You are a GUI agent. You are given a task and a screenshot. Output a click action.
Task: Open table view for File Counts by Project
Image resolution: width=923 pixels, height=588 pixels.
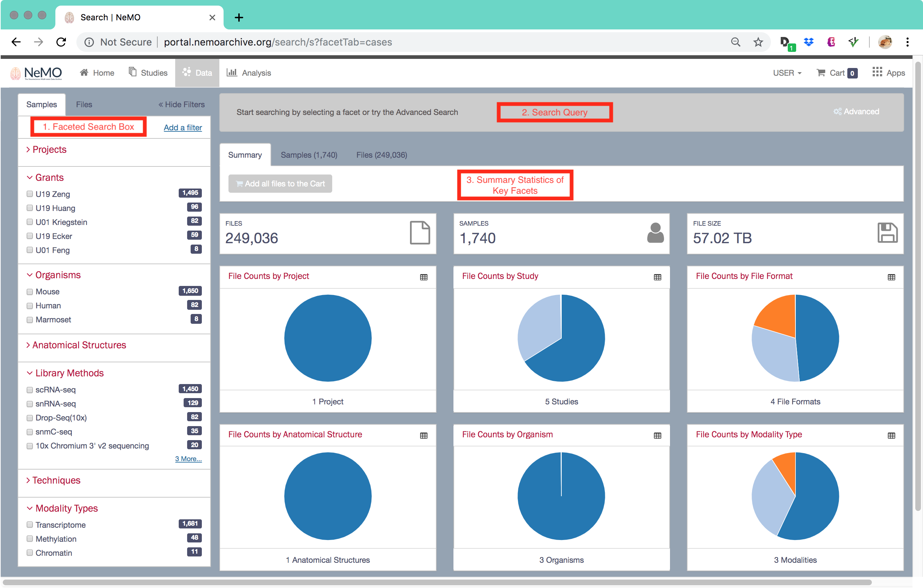424,277
